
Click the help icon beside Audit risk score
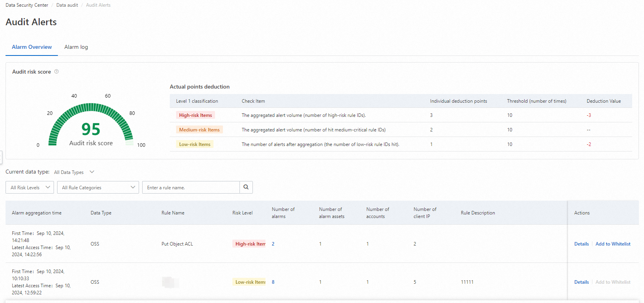[56, 72]
